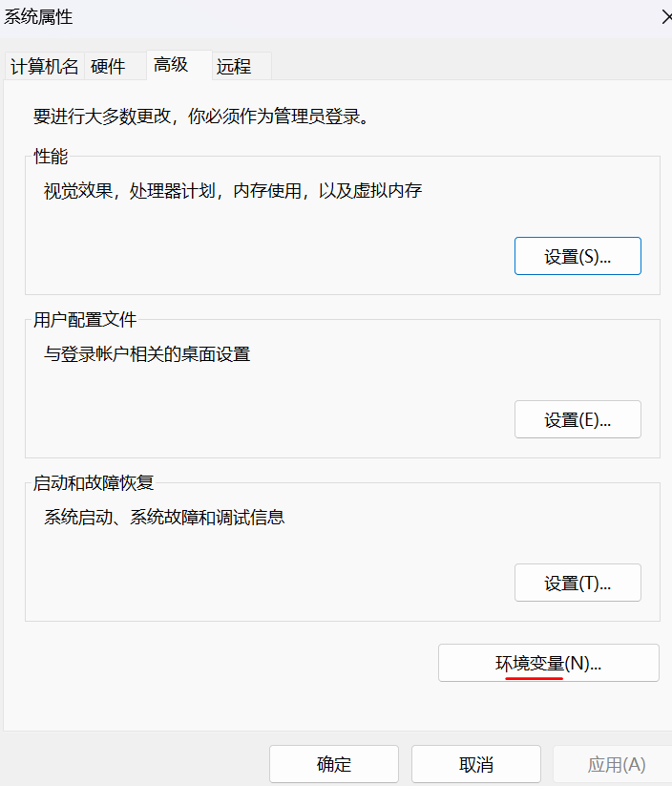Close the 系统属性 dialog
The image size is (672, 786).
coord(665,17)
